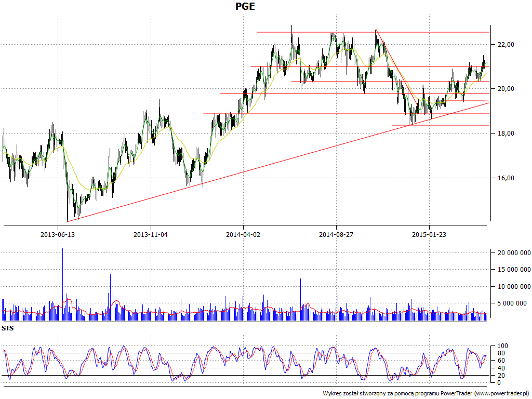
Task: Click the 16,00 price axis label
Action: point(507,178)
